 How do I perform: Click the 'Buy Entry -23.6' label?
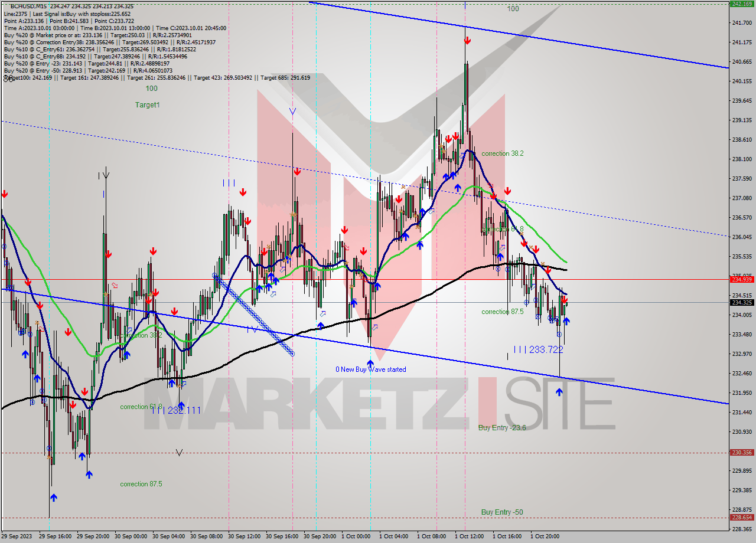click(x=502, y=427)
